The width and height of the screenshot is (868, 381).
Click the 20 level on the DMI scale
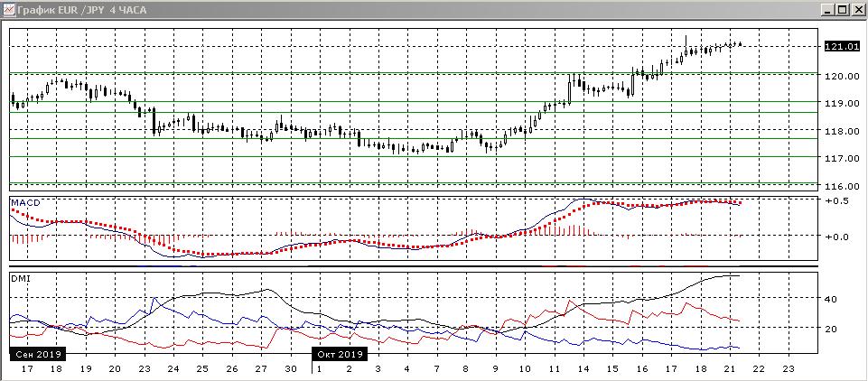830,329
